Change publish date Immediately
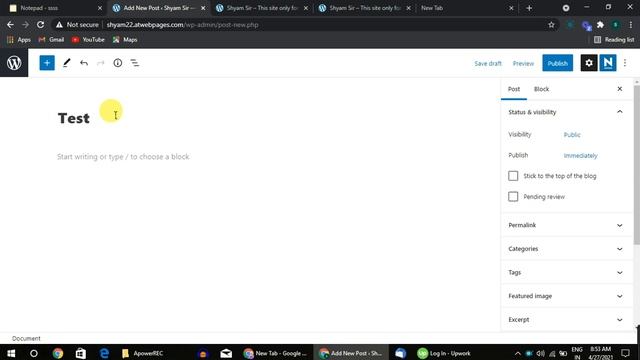Viewport: 640px width, 360px height. (580, 156)
